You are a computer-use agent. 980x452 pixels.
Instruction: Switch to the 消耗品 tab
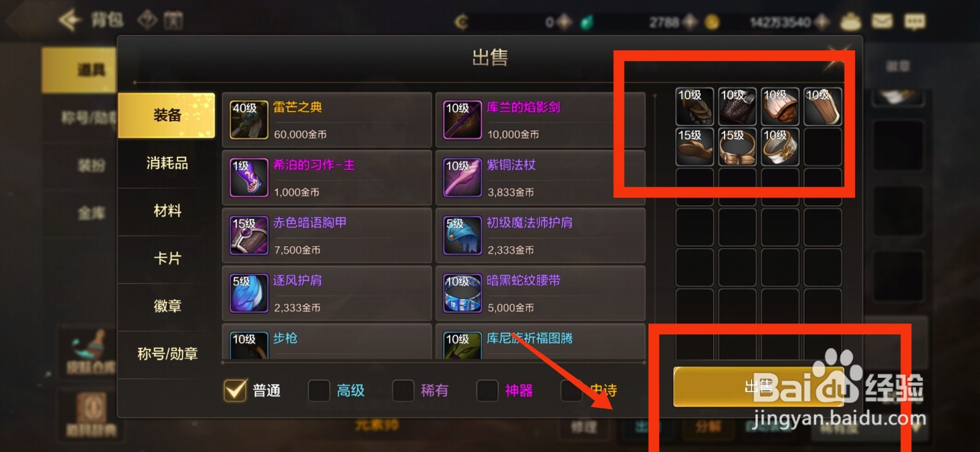(167, 163)
